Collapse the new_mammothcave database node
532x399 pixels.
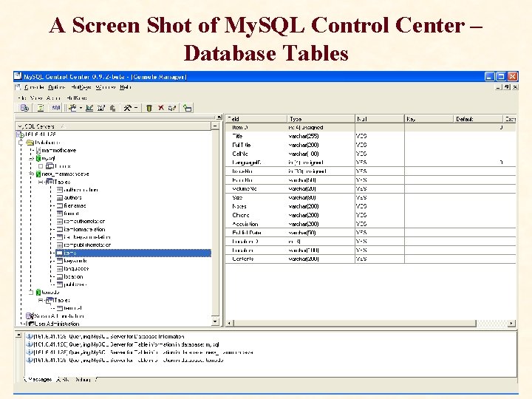(x=31, y=174)
